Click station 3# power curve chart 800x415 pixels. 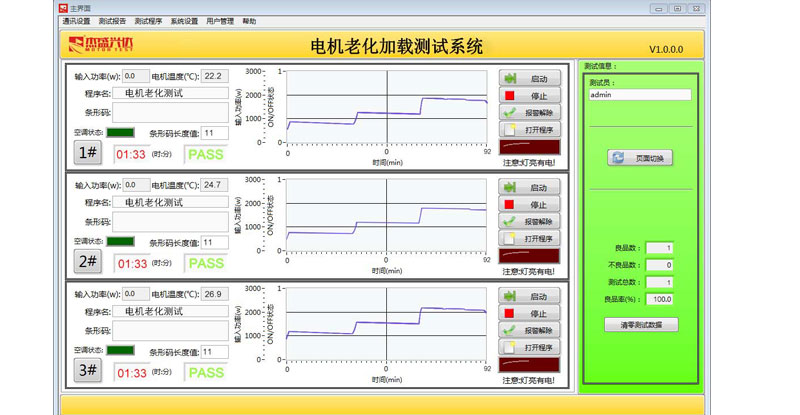coord(386,324)
